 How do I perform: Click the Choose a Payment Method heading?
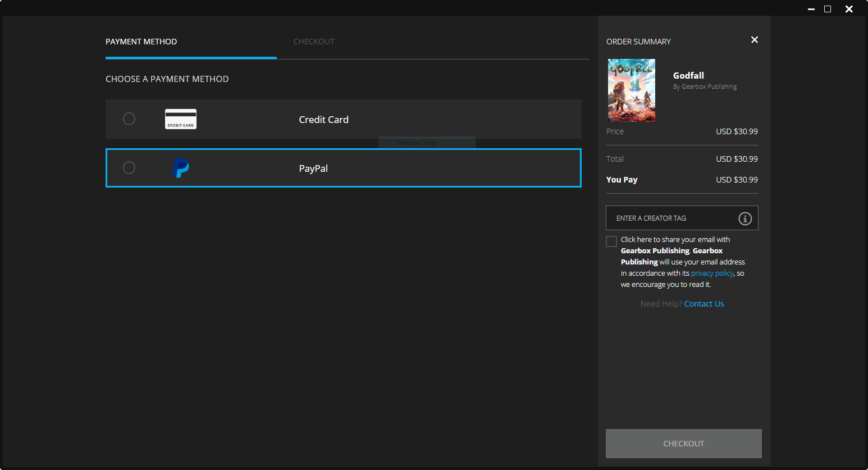[167, 79]
